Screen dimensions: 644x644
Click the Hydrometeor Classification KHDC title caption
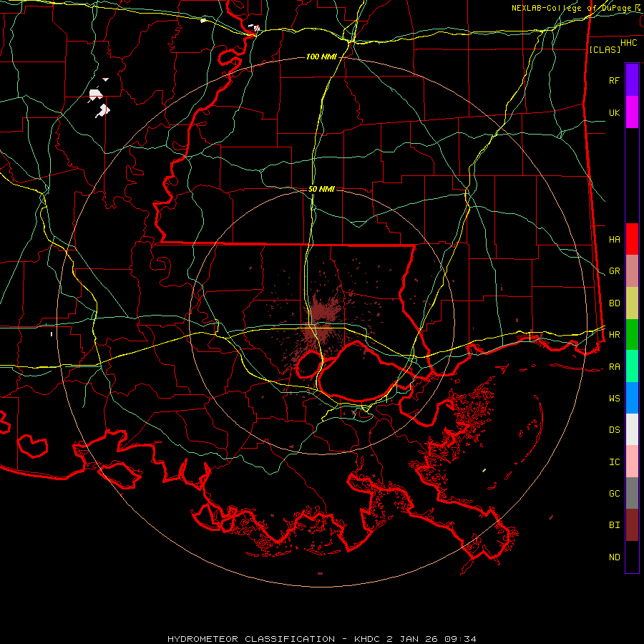tap(321, 639)
